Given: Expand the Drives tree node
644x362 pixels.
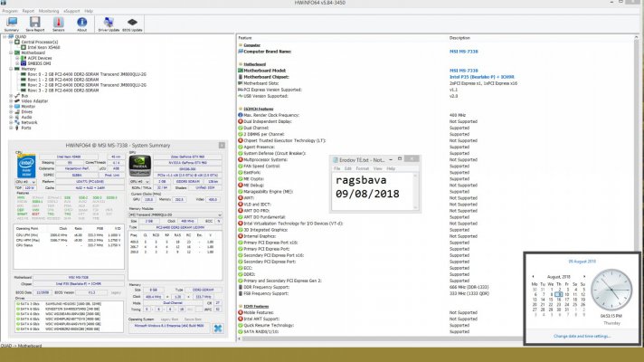Looking at the screenshot, I should [11, 111].
